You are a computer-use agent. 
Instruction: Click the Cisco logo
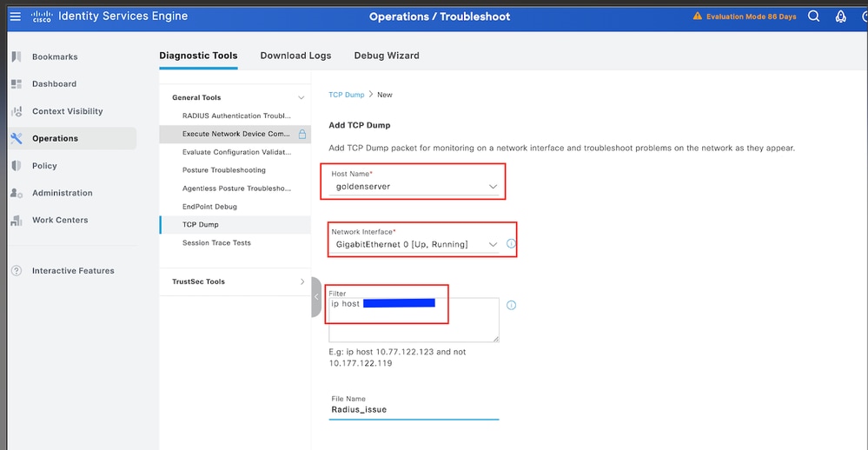click(42, 17)
